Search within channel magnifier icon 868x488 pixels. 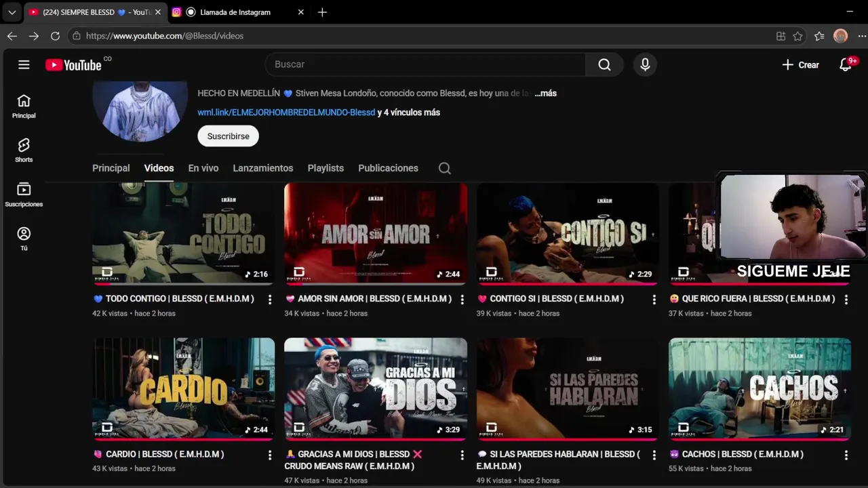tap(444, 168)
